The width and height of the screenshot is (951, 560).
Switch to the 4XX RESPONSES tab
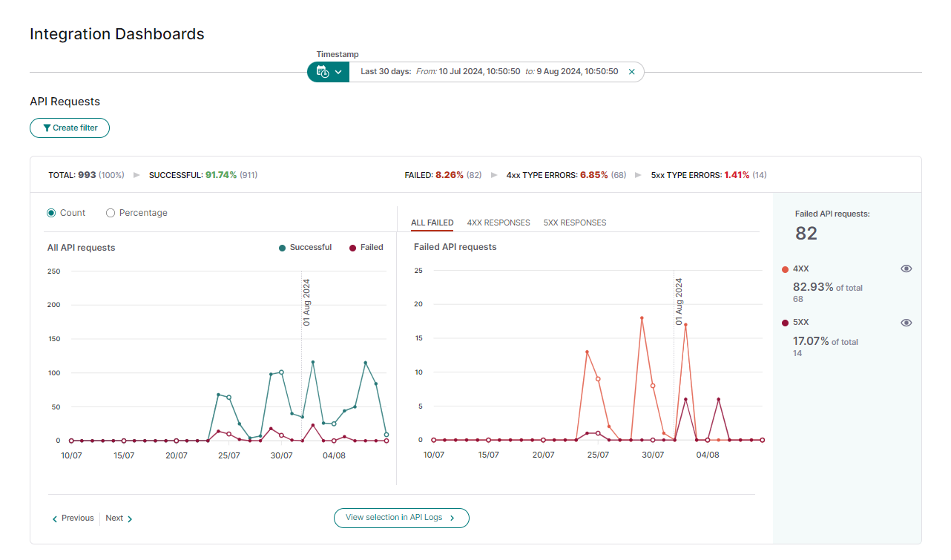click(498, 223)
